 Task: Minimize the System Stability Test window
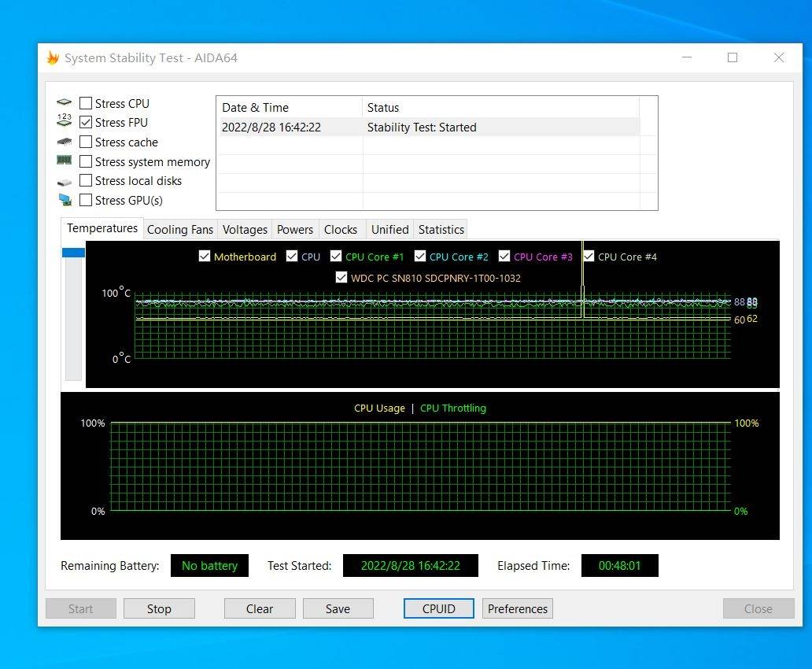[687, 57]
